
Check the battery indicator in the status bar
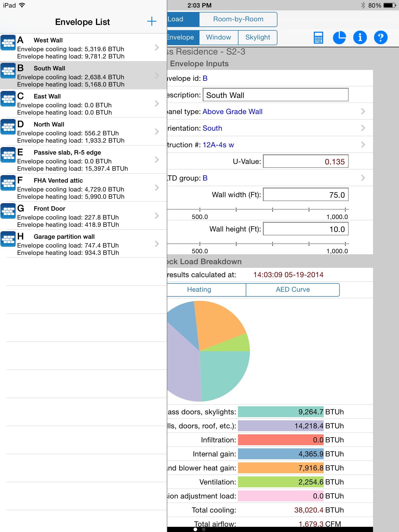pyautogui.click(x=390, y=5)
